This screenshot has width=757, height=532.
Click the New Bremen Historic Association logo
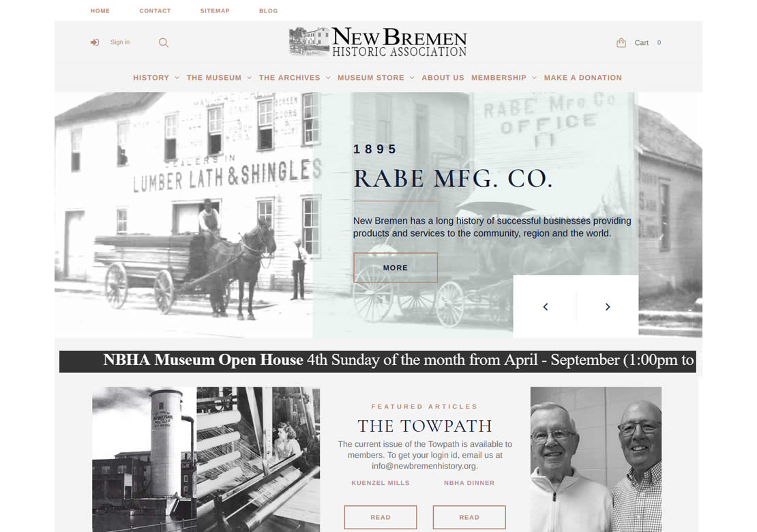[x=378, y=42]
